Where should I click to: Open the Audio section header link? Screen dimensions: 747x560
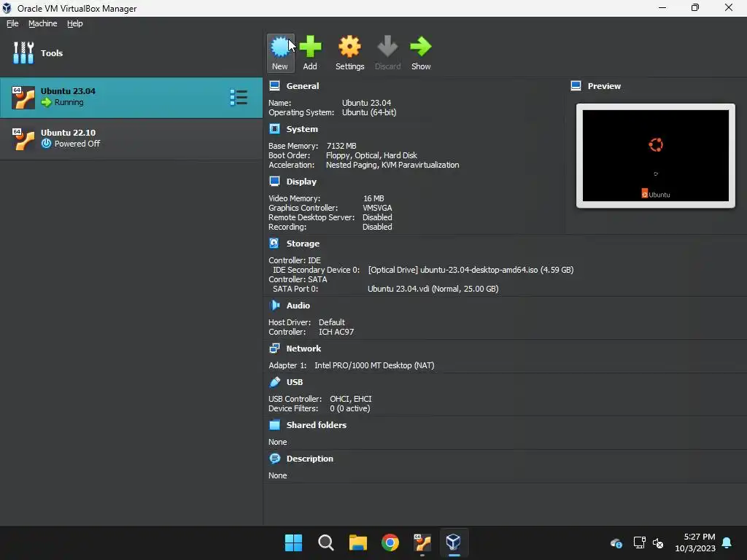pyautogui.click(x=298, y=306)
